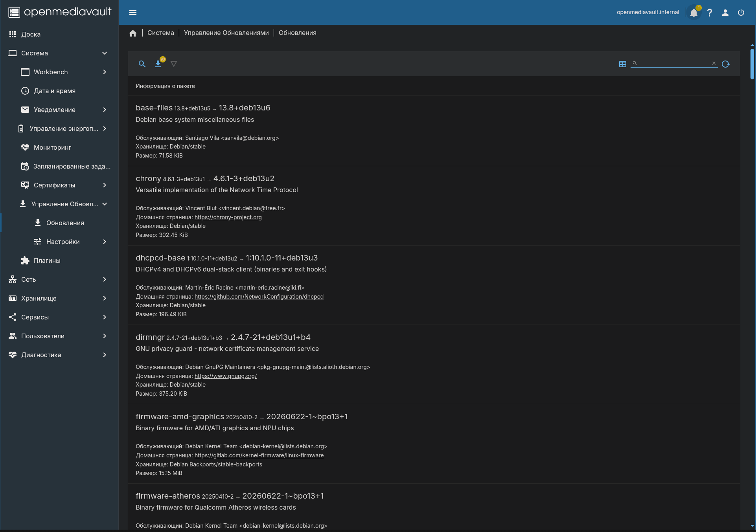
Task: Click the Сервисы share icon
Action: pos(13,317)
